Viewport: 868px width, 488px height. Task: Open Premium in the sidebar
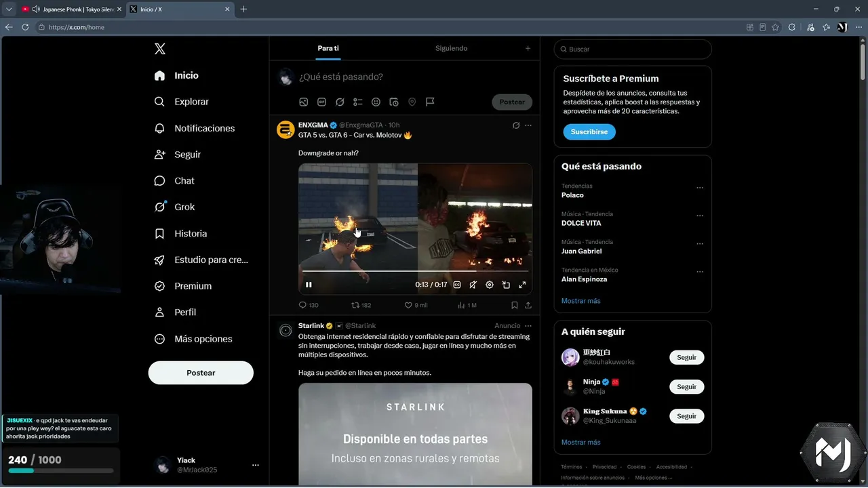[x=183, y=286]
